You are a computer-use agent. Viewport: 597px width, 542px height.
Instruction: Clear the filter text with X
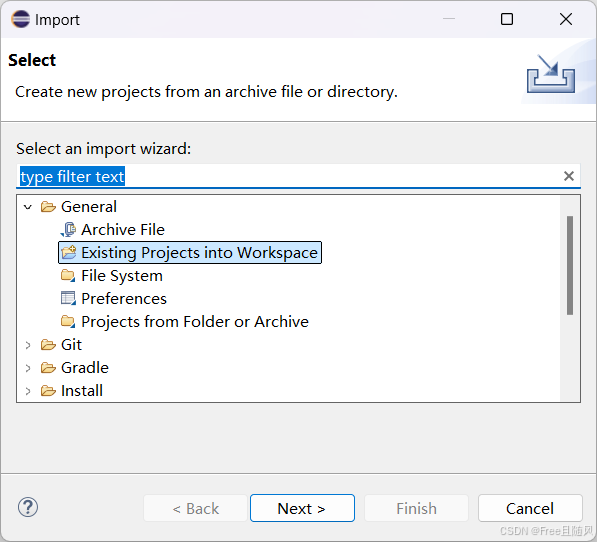coord(569,176)
